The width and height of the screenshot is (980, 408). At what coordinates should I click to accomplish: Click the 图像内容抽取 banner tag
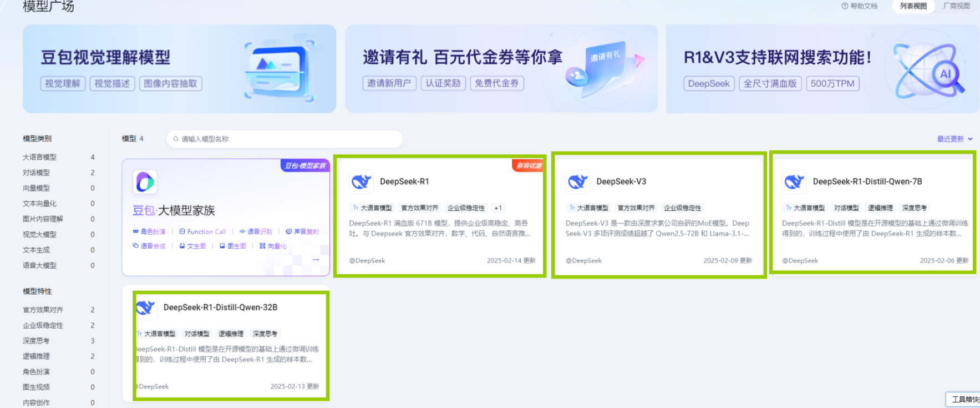[170, 83]
